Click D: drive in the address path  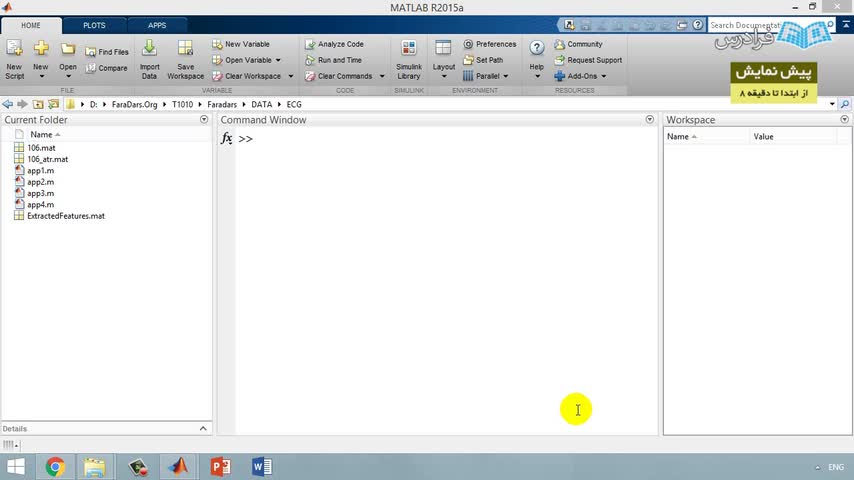point(94,105)
